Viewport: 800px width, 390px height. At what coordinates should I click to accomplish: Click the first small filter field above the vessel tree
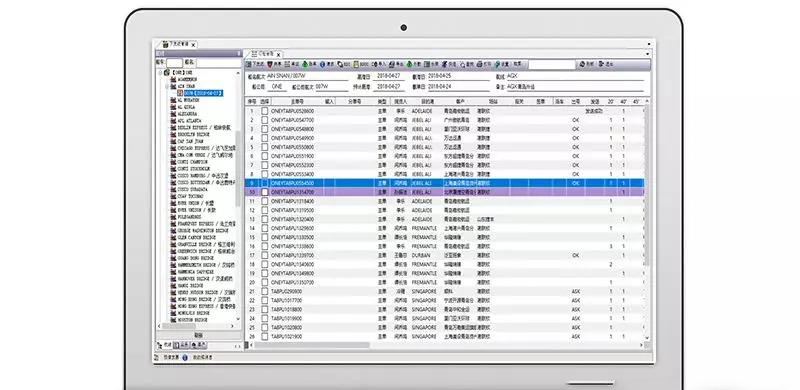click(x=174, y=63)
